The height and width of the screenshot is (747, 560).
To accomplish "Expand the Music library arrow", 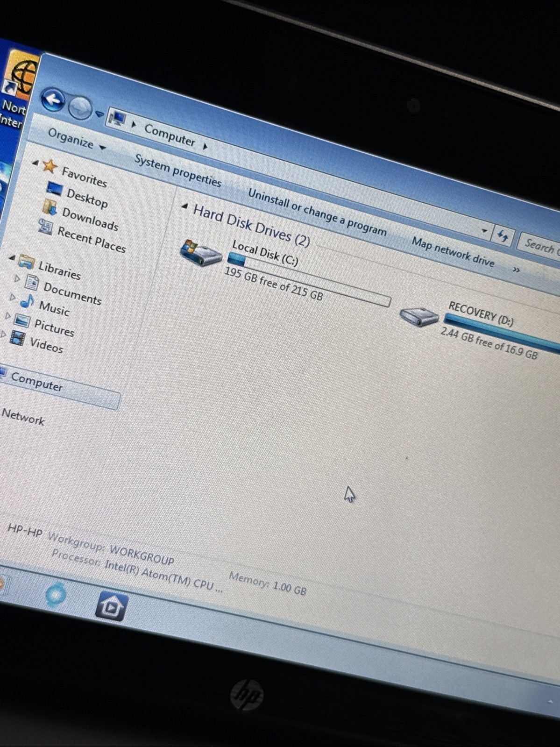I will (x=12, y=297).
